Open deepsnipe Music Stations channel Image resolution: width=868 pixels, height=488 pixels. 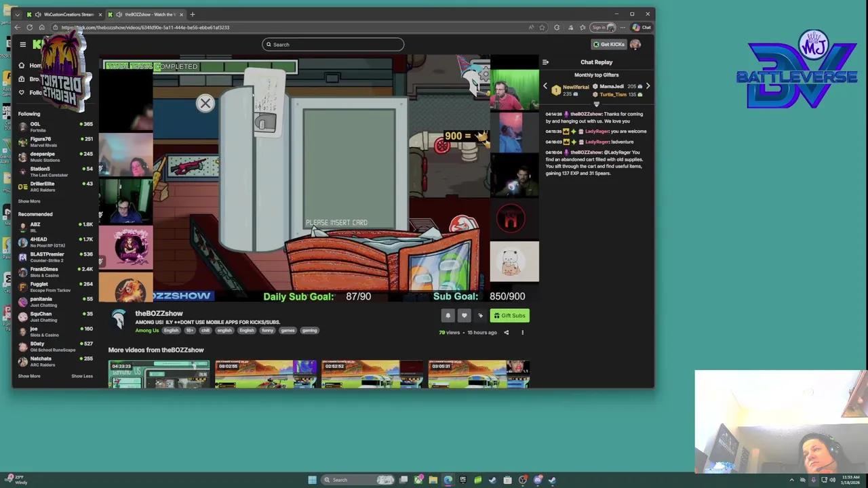coord(56,157)
